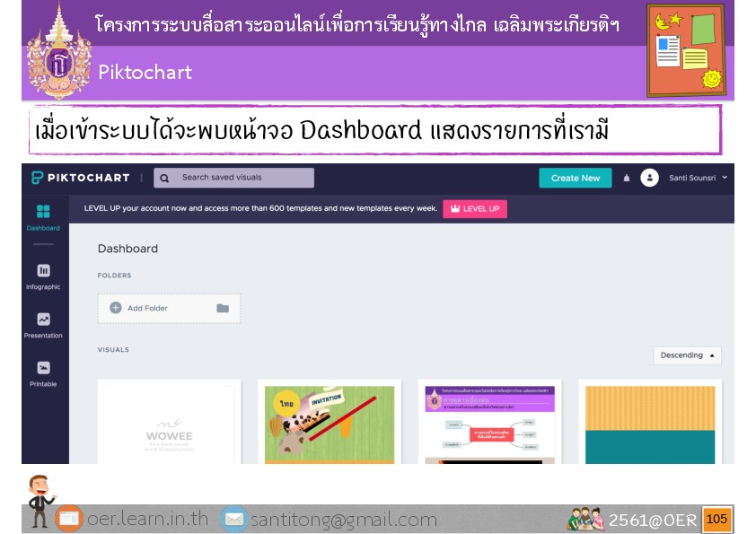756x534 pixels.
Task: Click the Santi Sounsri account name
Action: (692, 178)
